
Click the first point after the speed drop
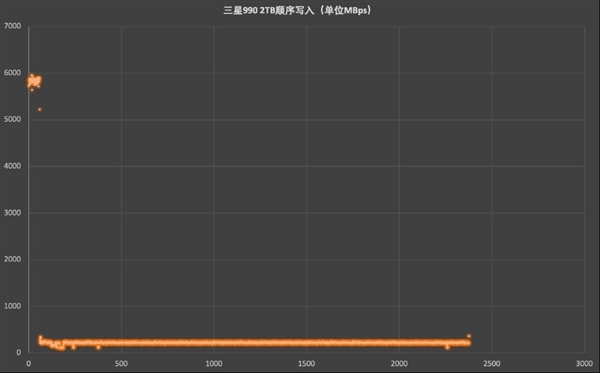pos(40,337)
